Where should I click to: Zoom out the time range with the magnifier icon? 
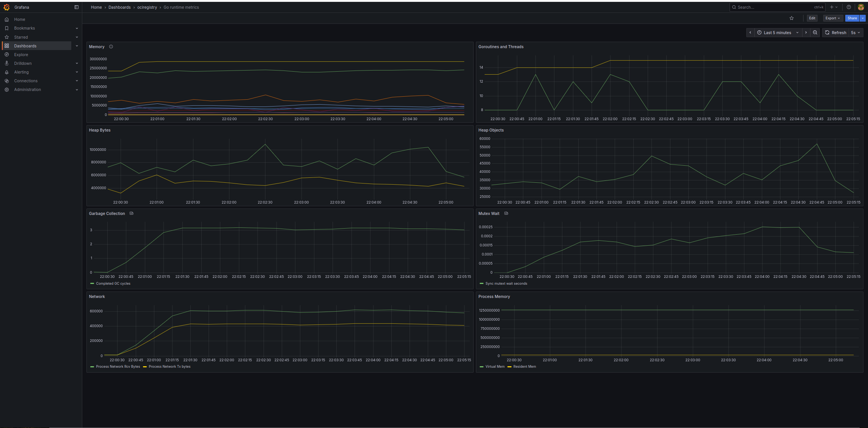click(815, 33)
